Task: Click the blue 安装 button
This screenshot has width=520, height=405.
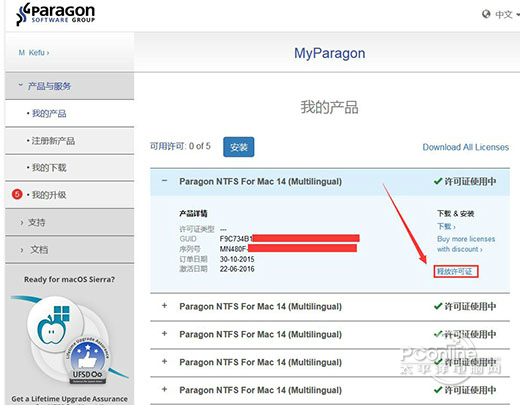Action: click(239, 147)
